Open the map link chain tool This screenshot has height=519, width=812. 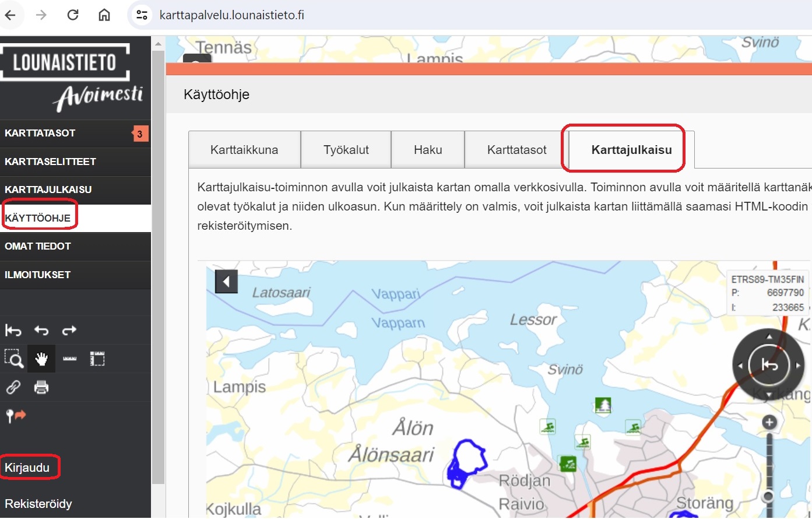pyautogui.click(x=13, y=387)
